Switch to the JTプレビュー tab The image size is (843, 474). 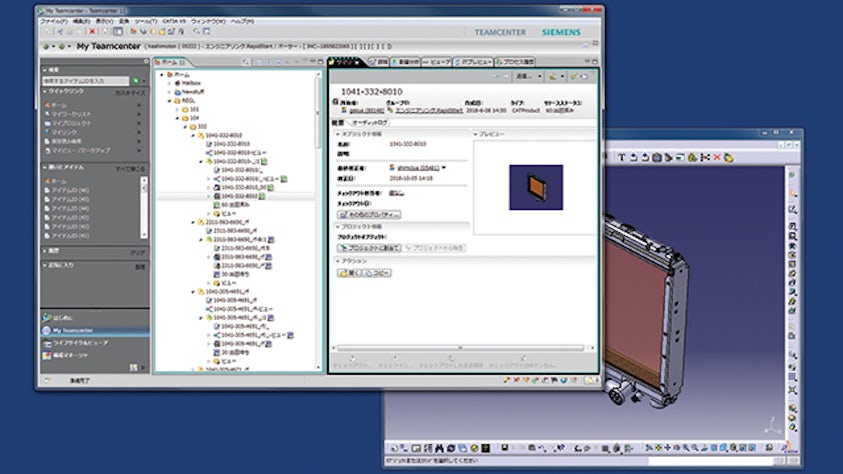tap(473, 62)
